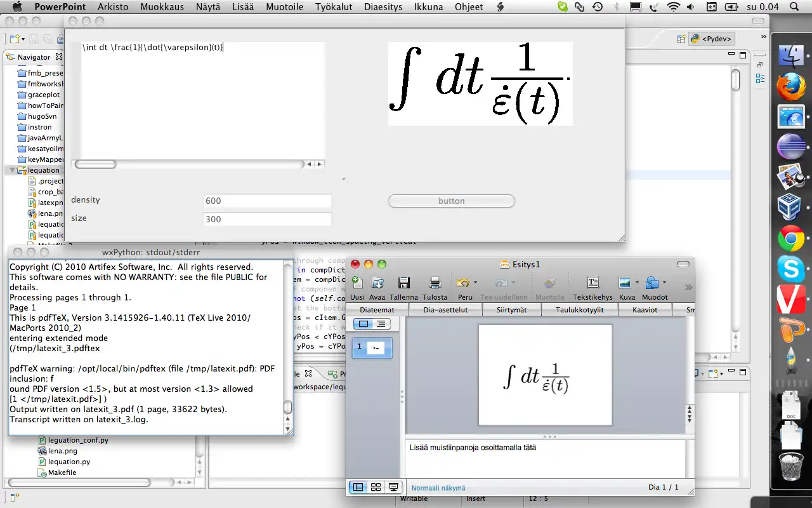Switch to outline view in PowerPoint pane
Image resolution: width=812 pixels, height=508 pixels.
coord(381,324)
